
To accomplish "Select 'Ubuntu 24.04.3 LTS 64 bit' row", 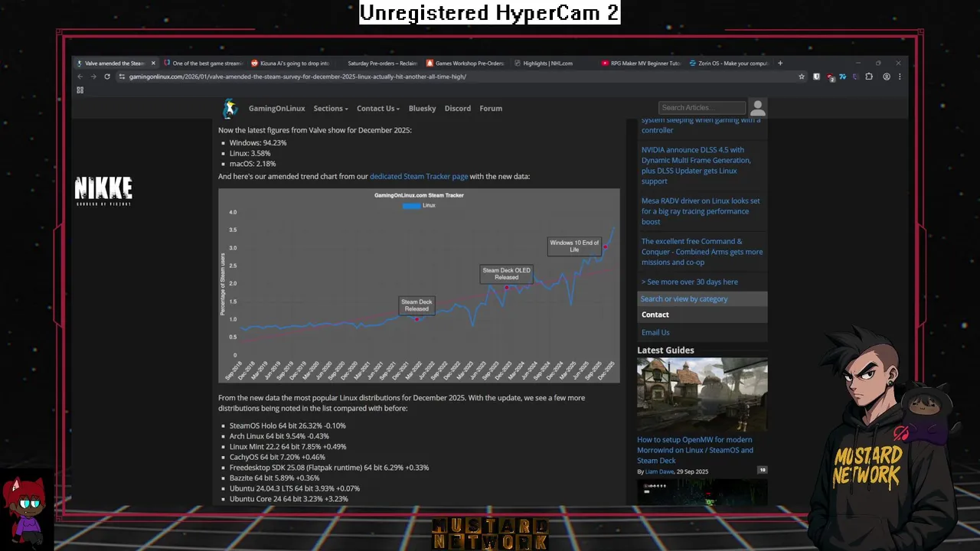I will pos(295,488).
